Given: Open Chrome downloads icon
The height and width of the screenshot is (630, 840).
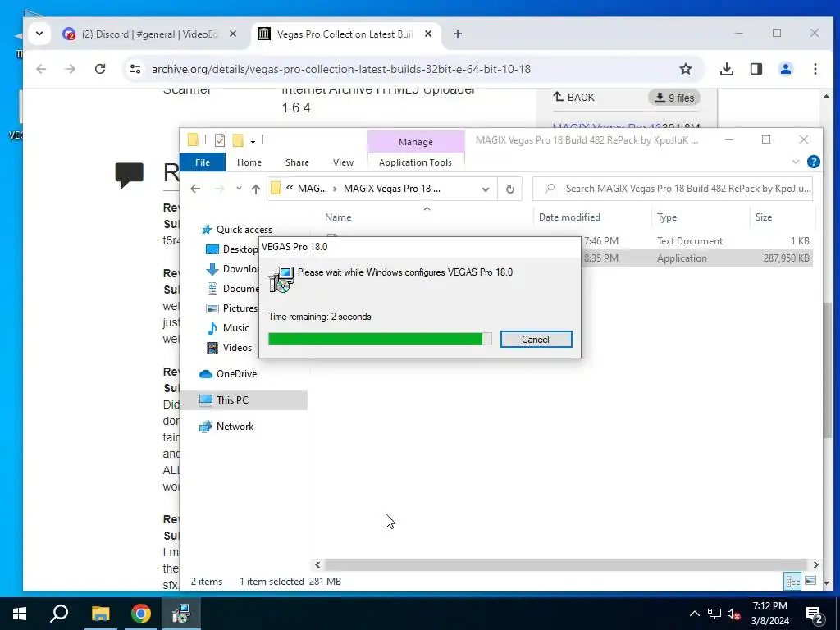Looking at the screenshot, I should (727, 69).
